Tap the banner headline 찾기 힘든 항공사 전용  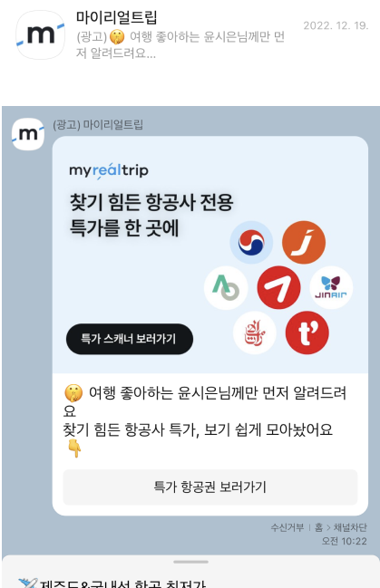click(151, 203)
